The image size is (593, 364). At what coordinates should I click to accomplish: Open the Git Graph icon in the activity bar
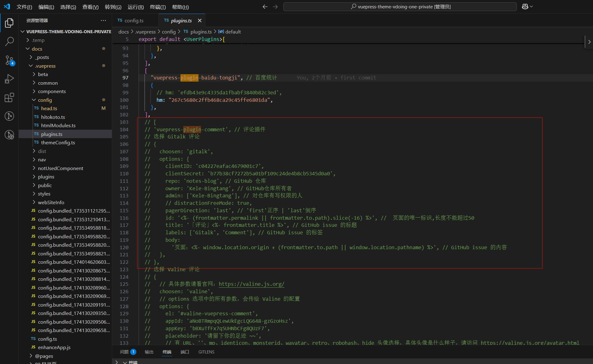point(9,116)
